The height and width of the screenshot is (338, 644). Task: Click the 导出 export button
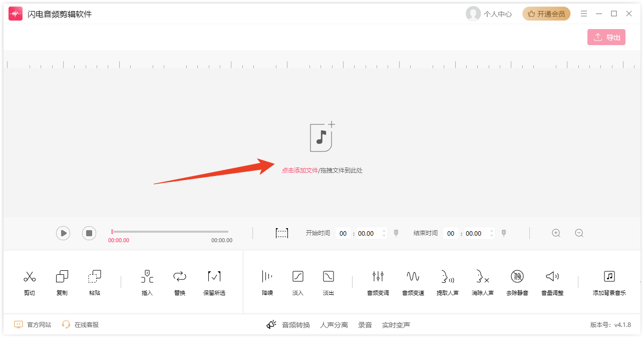[606, 37]
